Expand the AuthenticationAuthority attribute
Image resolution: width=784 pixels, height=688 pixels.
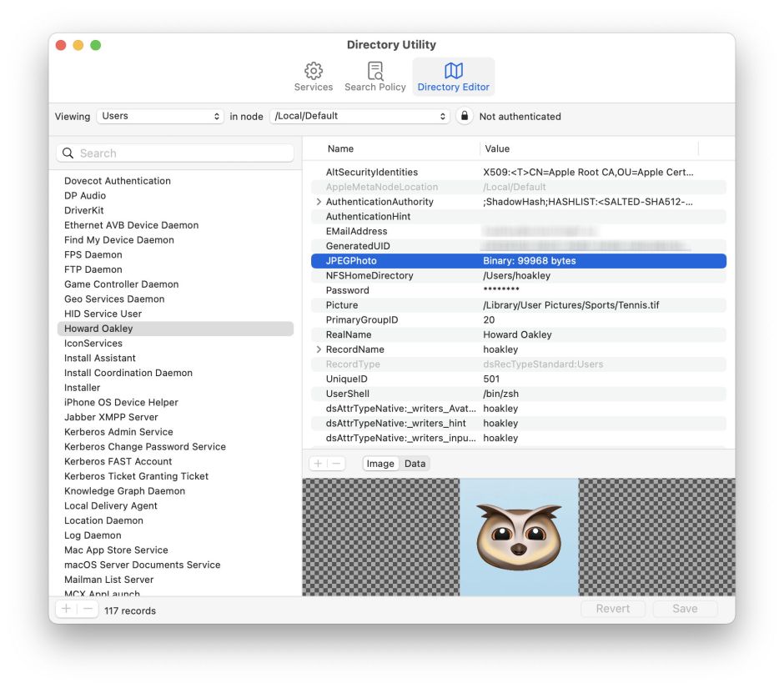319,202
